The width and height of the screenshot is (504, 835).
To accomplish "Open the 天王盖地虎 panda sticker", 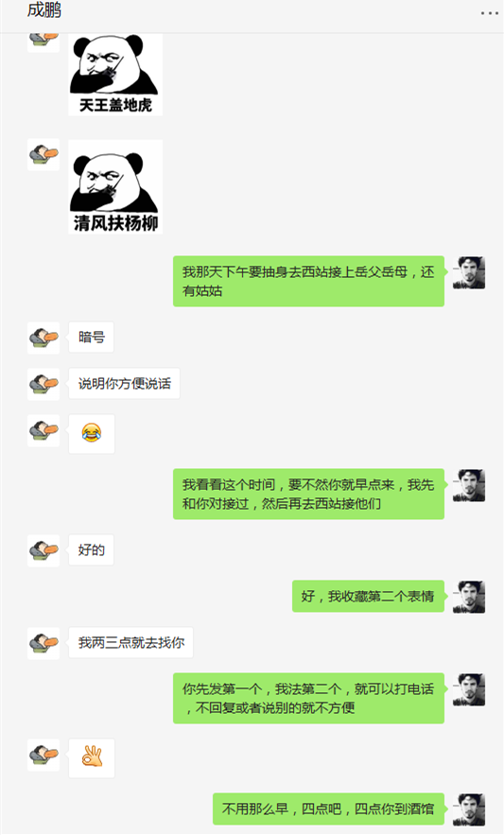I will coord(115,75).
